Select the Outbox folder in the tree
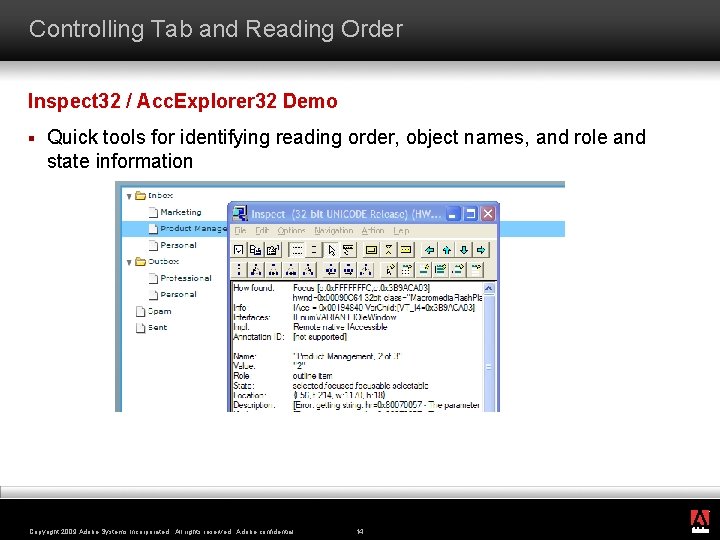Image resolution: width=720 pixels, height=540 pixels. (x=157, y=261)
